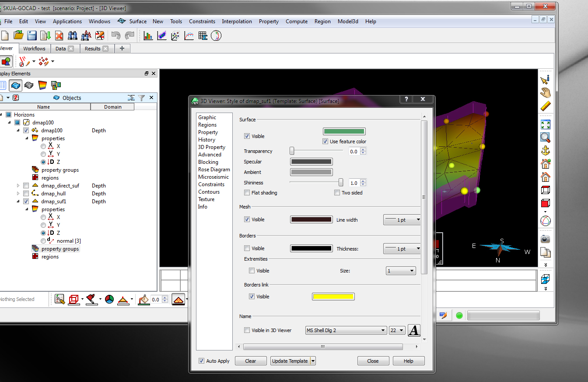Screen dimensions: 588x382
Task: Open the MS Shell Dlg 2 font dropdown
Action: coord(346,330)
